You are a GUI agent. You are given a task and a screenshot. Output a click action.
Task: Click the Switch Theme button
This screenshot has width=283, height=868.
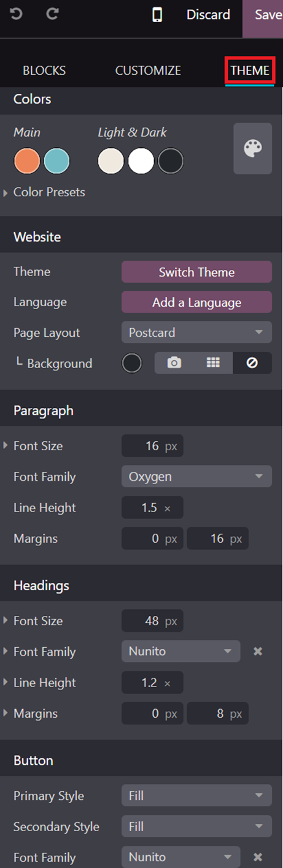[x=196, y=272]
